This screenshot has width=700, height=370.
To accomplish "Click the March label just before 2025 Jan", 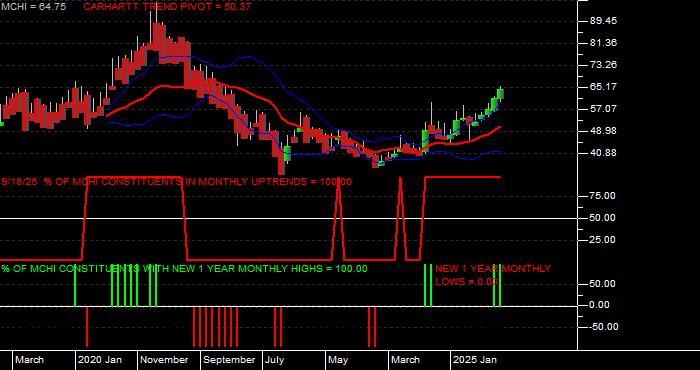I will click(x=406, y=360).
